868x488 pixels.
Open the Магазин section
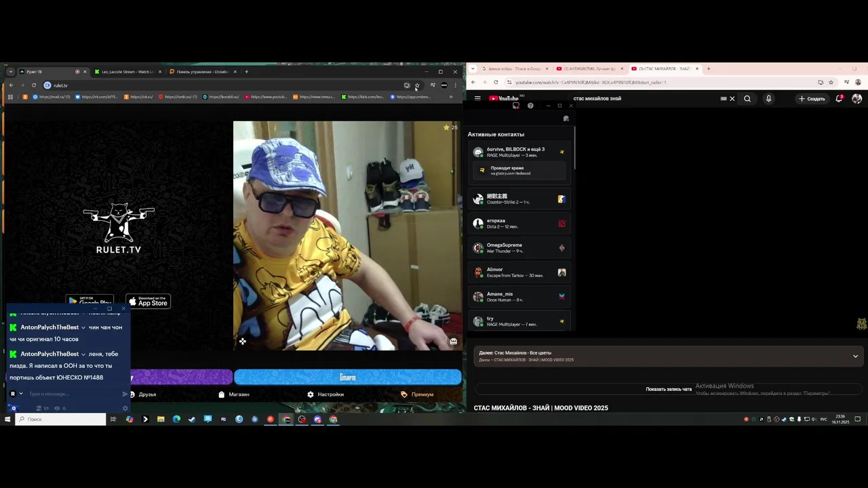[x=234, y=394]
